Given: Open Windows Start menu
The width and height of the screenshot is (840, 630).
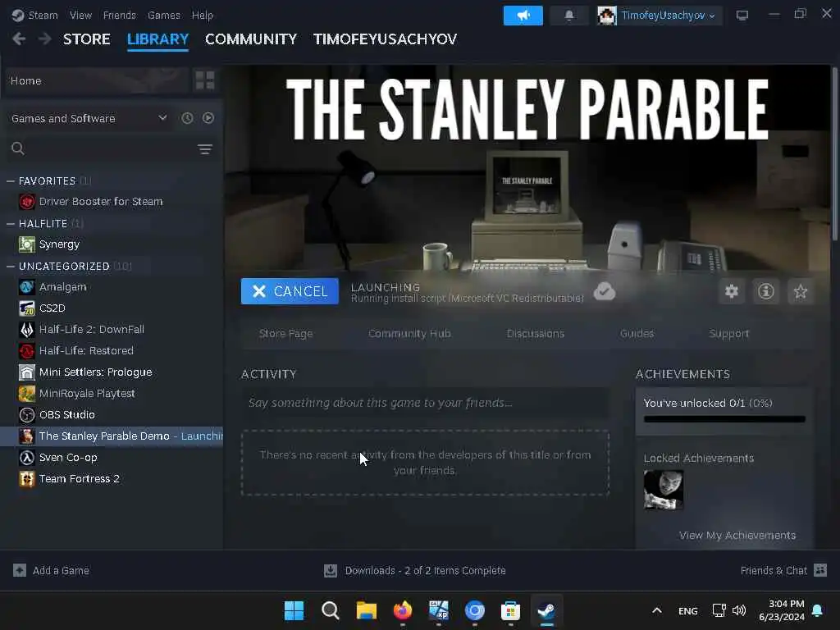Looking at the screenshot, I should pos(294,610).
